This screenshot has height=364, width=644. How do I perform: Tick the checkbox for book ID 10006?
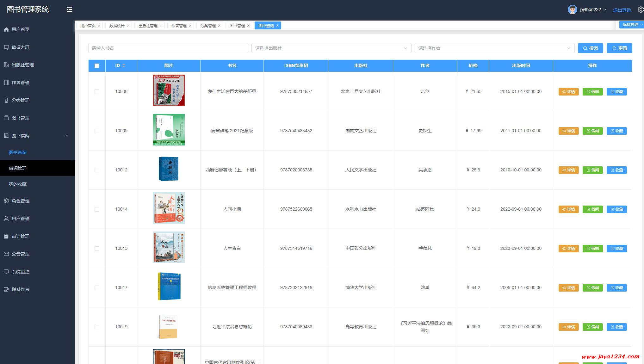97,92
